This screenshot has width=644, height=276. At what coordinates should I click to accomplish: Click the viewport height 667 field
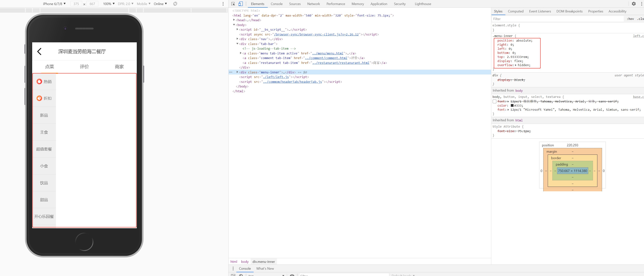coord(92,4)
